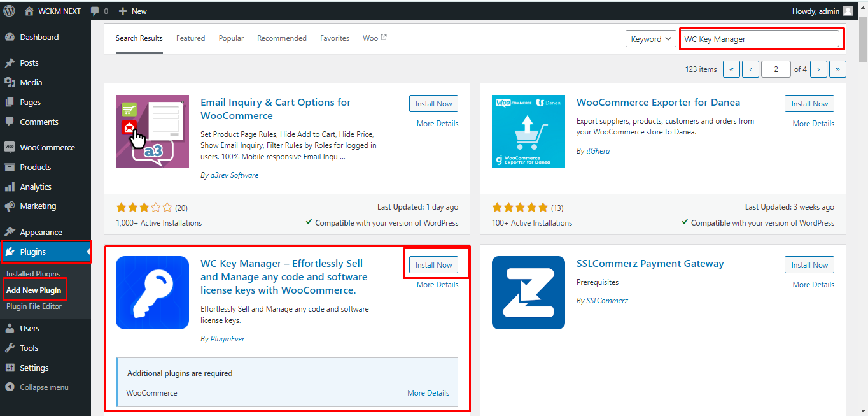Jump to the last results page
Screen dimensions: 868x416
pyautogui.click(x=838, y=69)
